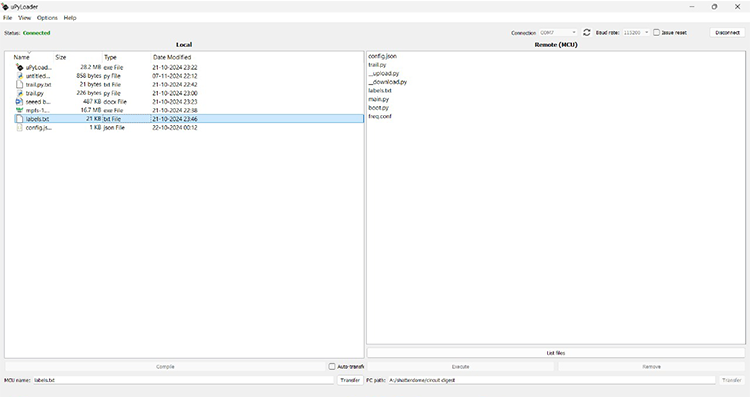Select remote file __download.py

pos(387,82)
